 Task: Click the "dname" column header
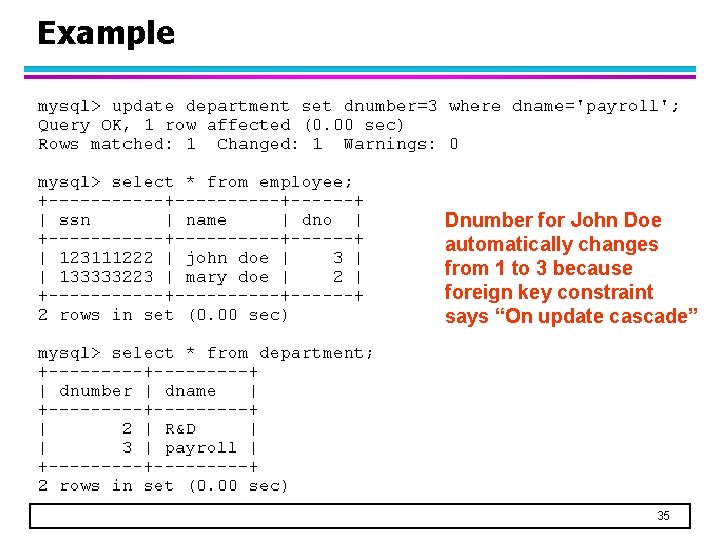[191, 391]
